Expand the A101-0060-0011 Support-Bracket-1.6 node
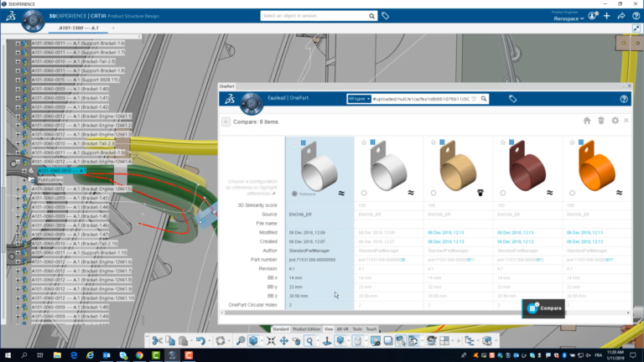This screenshot has height=362, width=644. click(18, 43)
